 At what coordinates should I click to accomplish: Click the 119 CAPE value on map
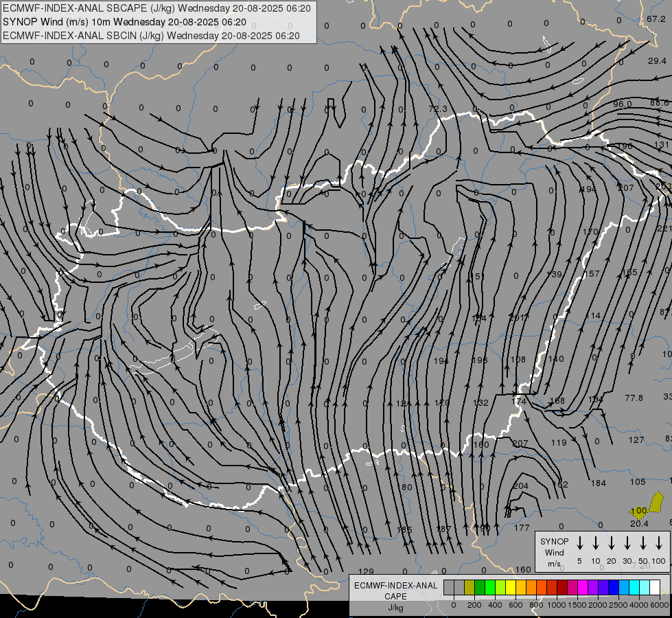point(559,442)
